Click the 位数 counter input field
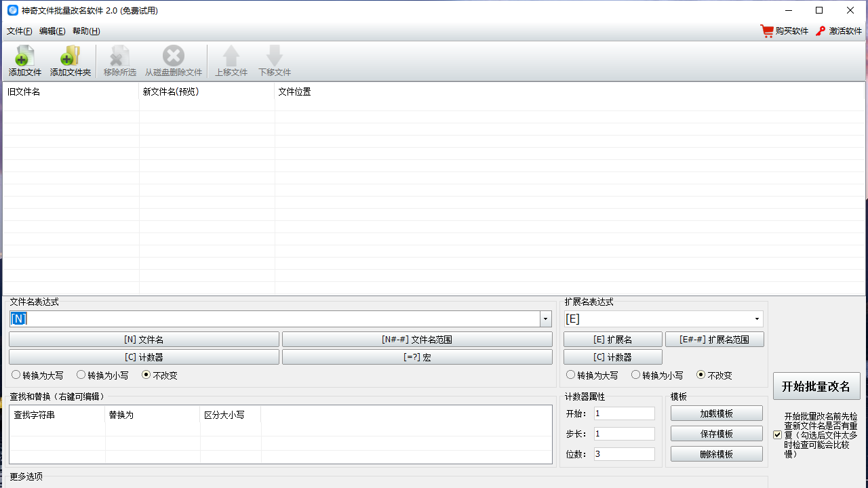The height and width of the screenshot is (488, 868). (624, 453)
